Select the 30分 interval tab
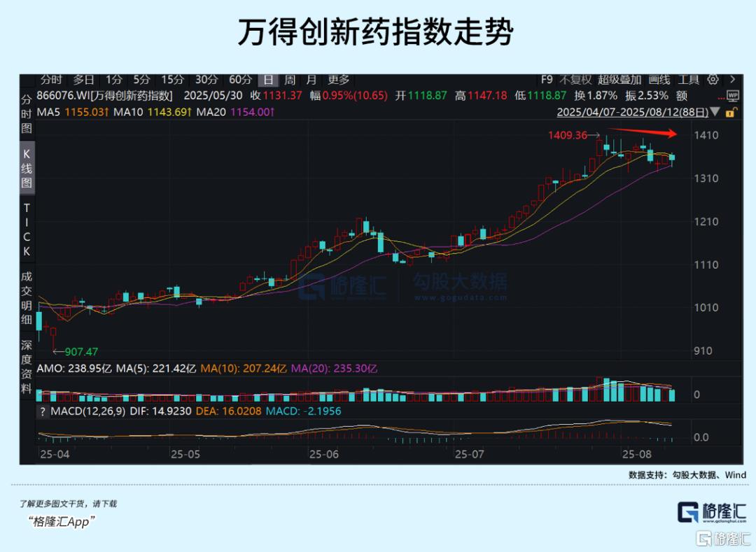The image size is (756, 552). click(206, 80)
